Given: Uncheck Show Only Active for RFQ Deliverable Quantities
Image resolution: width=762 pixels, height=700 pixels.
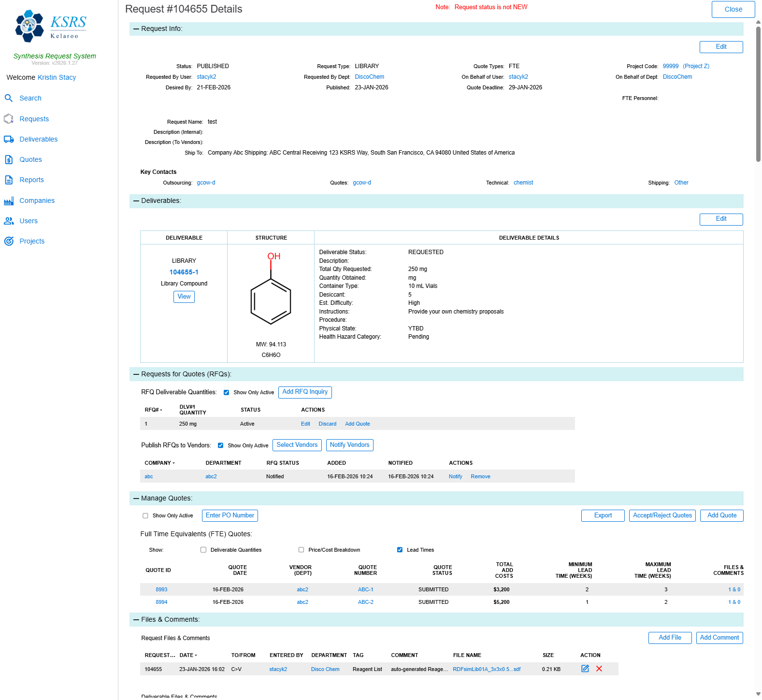Looking at the screenshot, I should coord(226,392).
